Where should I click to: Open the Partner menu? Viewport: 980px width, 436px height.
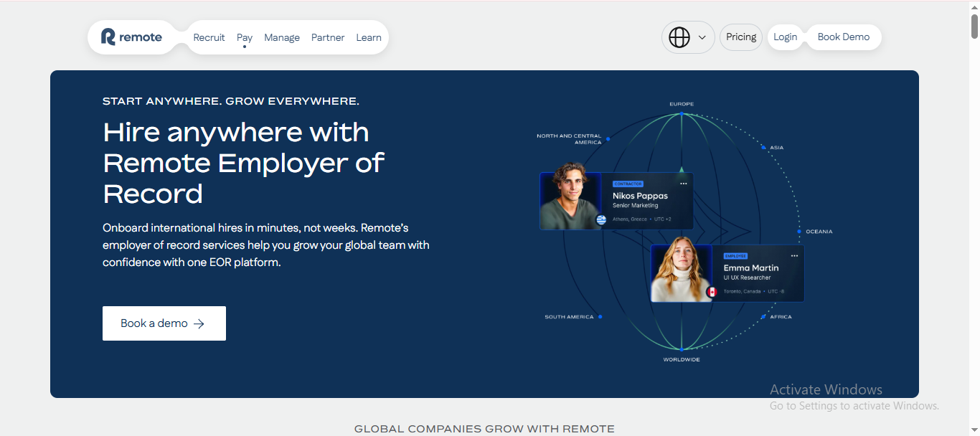pyautogui.click(x=328, y=37)
